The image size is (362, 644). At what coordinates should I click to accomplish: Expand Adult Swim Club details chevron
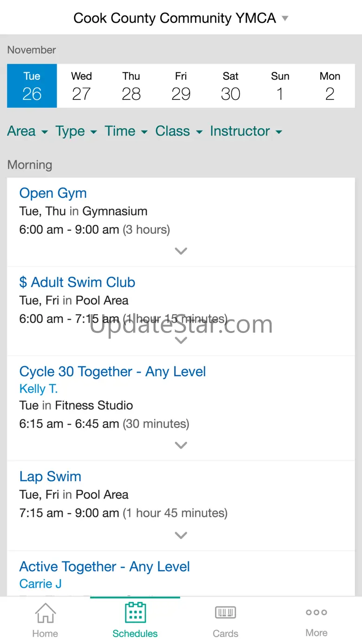pos(181,340)
